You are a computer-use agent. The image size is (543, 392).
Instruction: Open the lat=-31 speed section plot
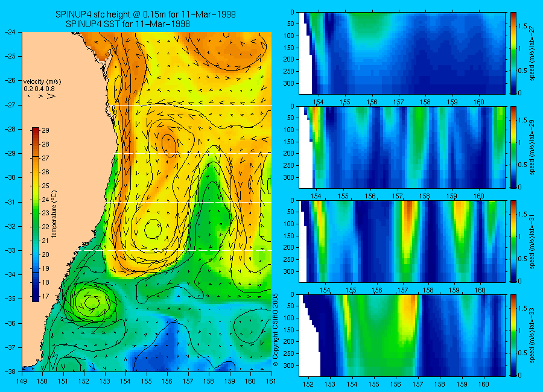[402, 241]
